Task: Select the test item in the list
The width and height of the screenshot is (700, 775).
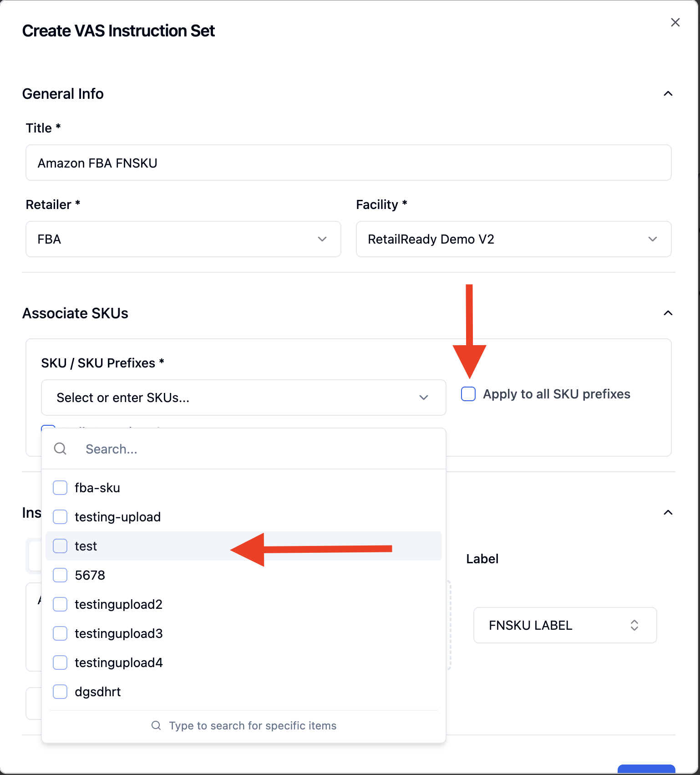Action: point(243,546)
